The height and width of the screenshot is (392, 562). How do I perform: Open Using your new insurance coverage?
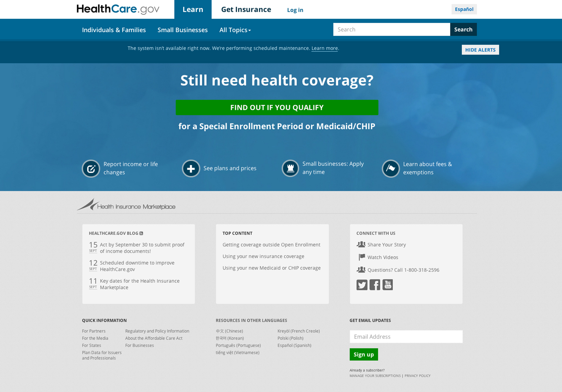point(263,256)
